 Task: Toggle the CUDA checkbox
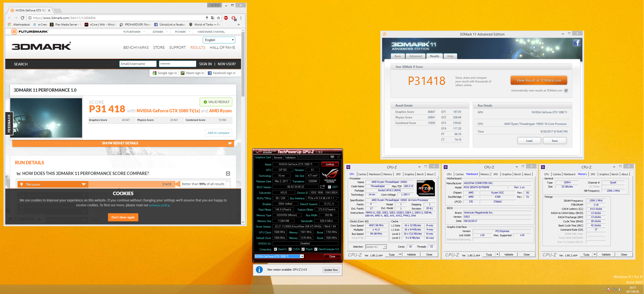(290, 249)
